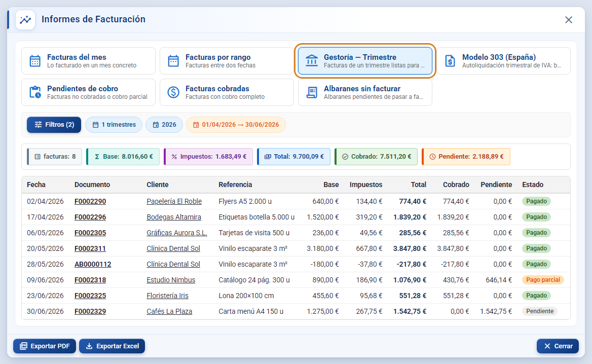Click the Fecha column header

coord(36,185)
